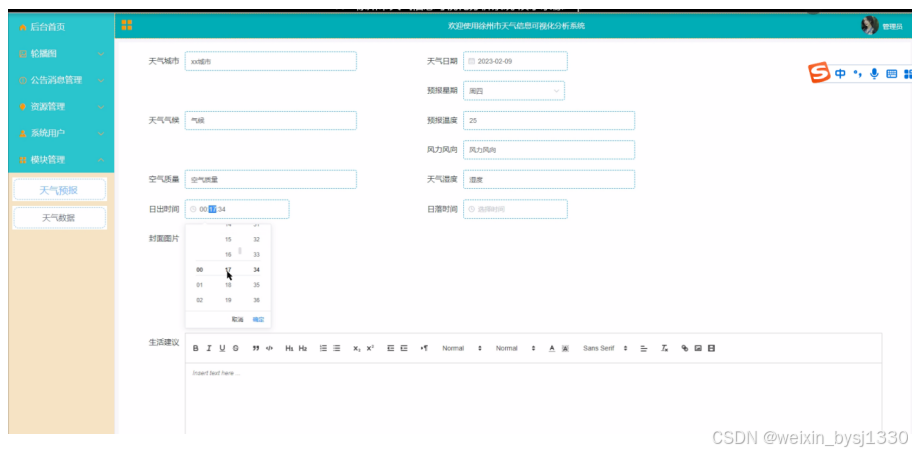Click into the rich text editor area

click(533, 399)
